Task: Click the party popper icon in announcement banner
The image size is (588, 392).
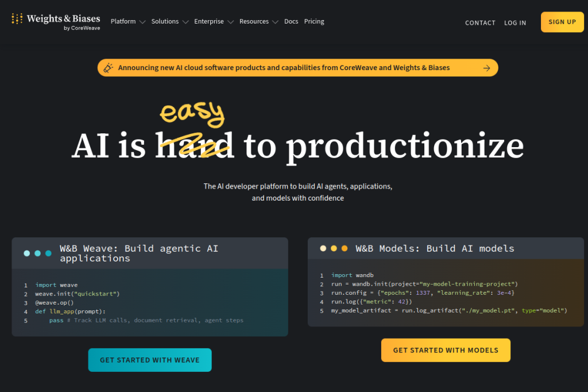Action: coord(108,68)
